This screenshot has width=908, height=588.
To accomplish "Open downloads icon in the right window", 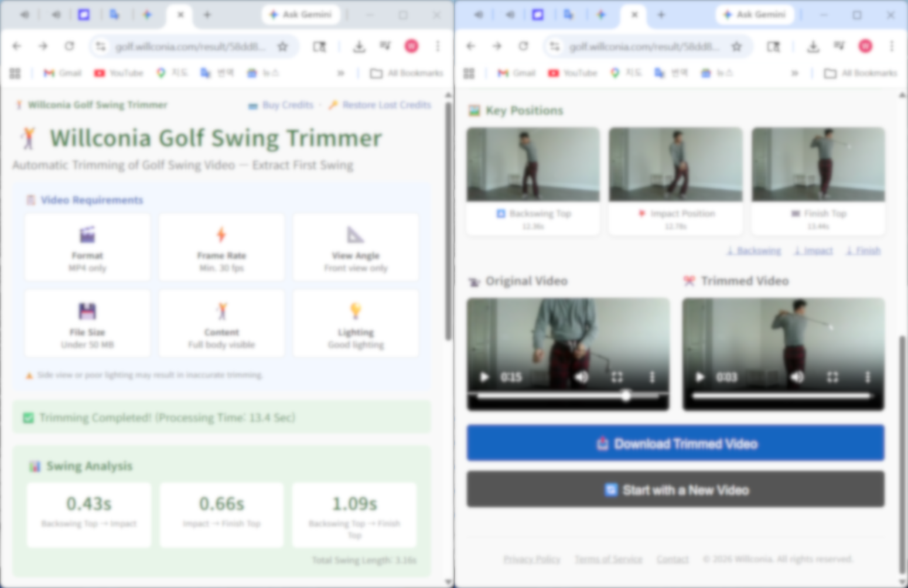I will click(813, 46).
